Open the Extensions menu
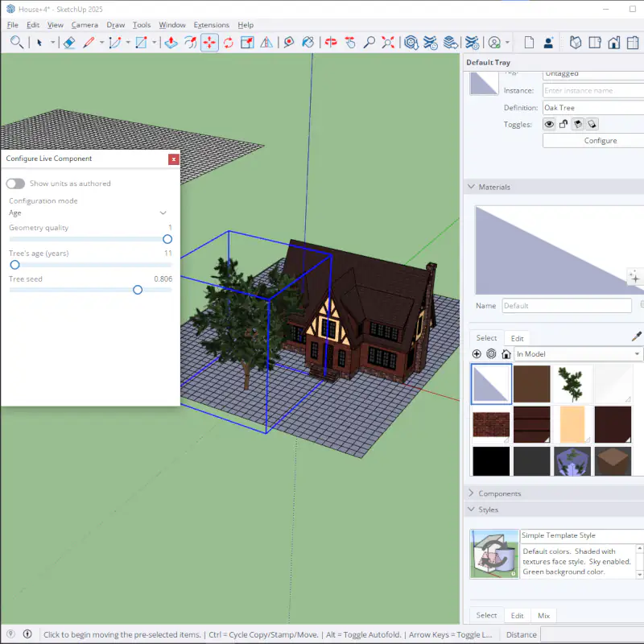644x644 pixels. [211, 25]
